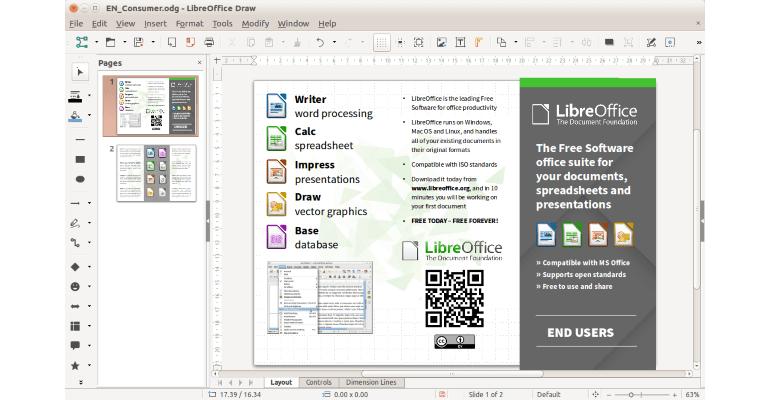Viewport: 770px width, 400px height.
Task: Expand the Stars shapes dropdown arrow
Action: [x=90, y=366]
